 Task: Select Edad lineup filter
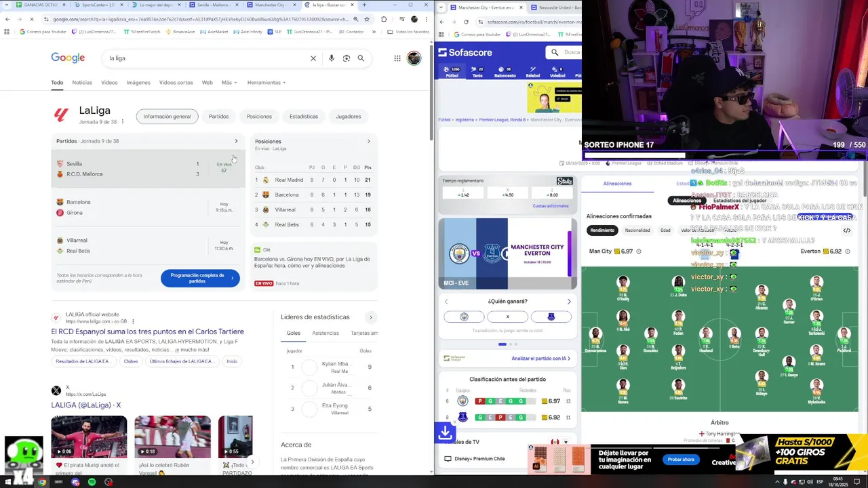[665, 230]
